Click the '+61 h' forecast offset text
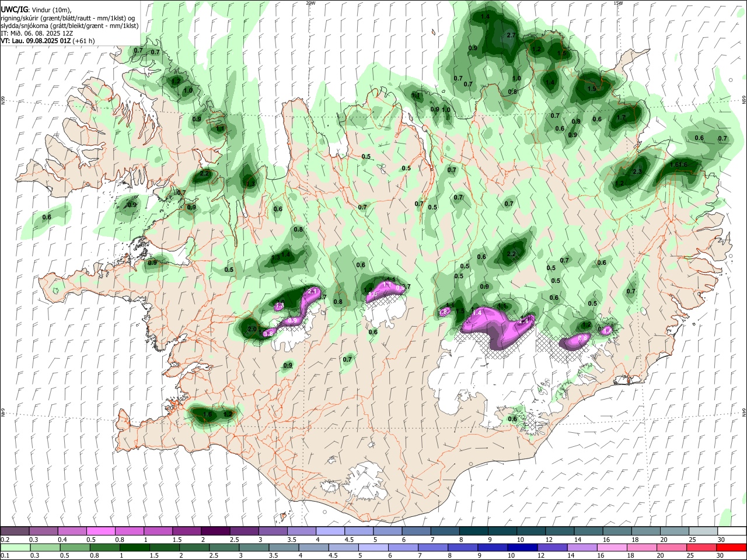 pos(84,41)
